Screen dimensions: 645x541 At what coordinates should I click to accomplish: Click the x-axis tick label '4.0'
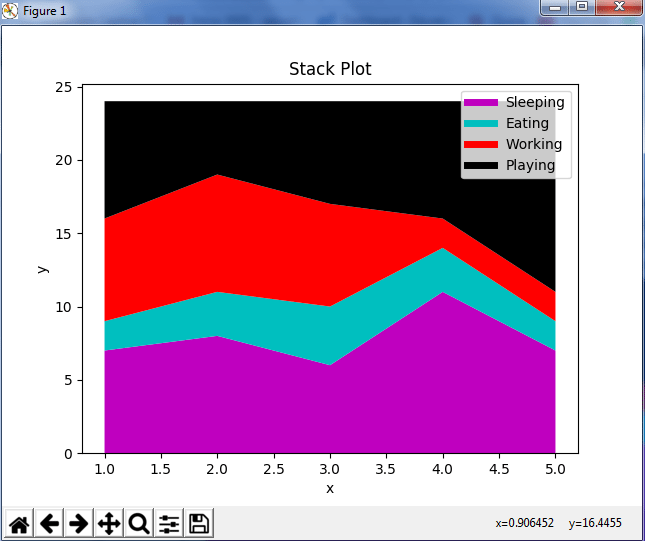[443, 469]
